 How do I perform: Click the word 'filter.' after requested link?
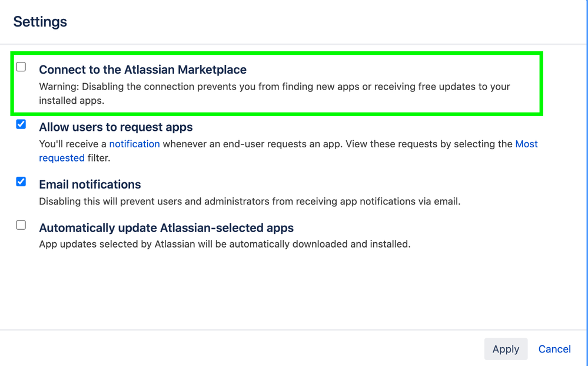99,158
